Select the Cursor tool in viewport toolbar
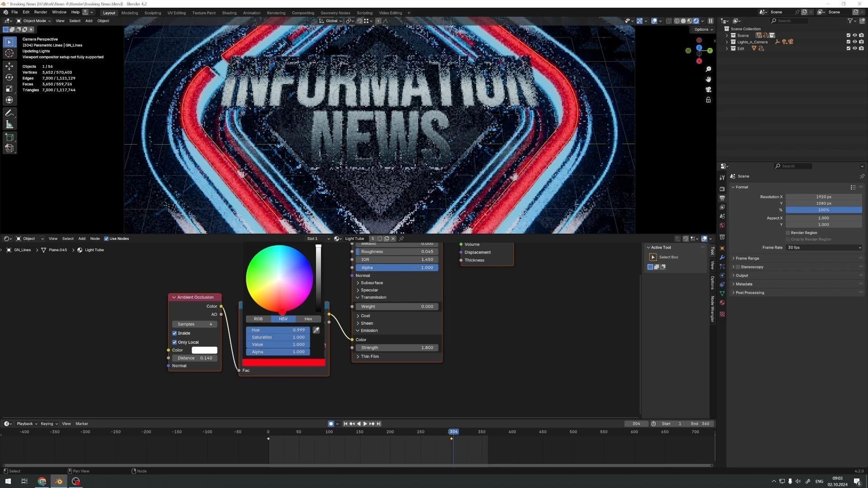This screenshot has height=488, width=868. coord(9,53)
